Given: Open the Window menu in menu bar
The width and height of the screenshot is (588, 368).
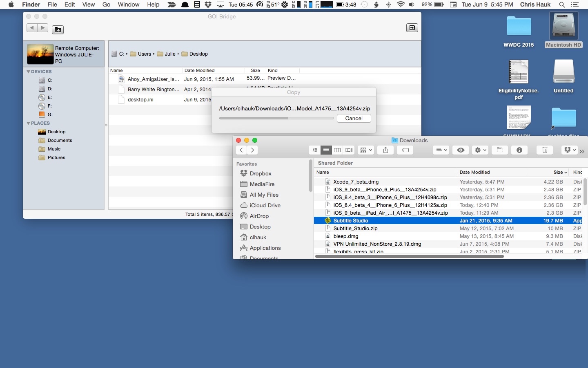Looking at the screenshot, I should coord(128,4).
